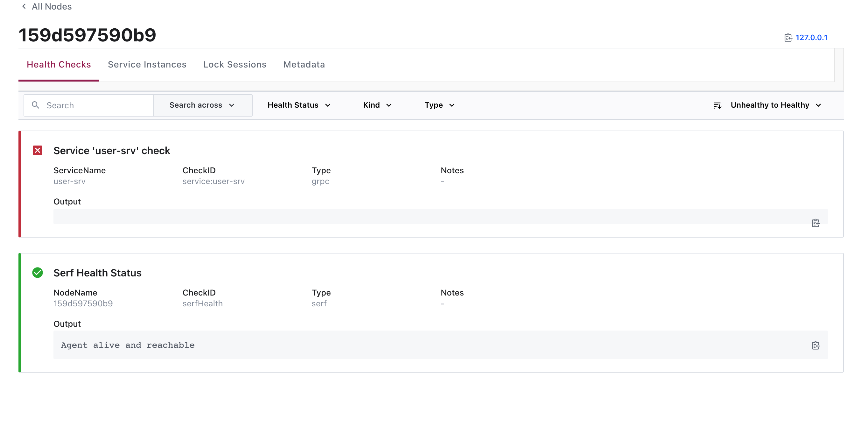Open the Lock Sessions tab
This screenshot has height=428, width=868.
click(x=234, y=64)
